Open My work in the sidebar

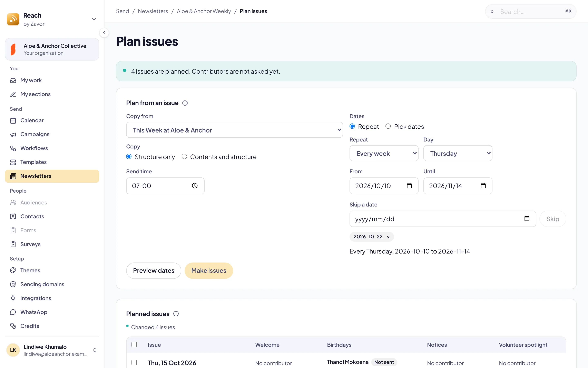coord(52,81)
